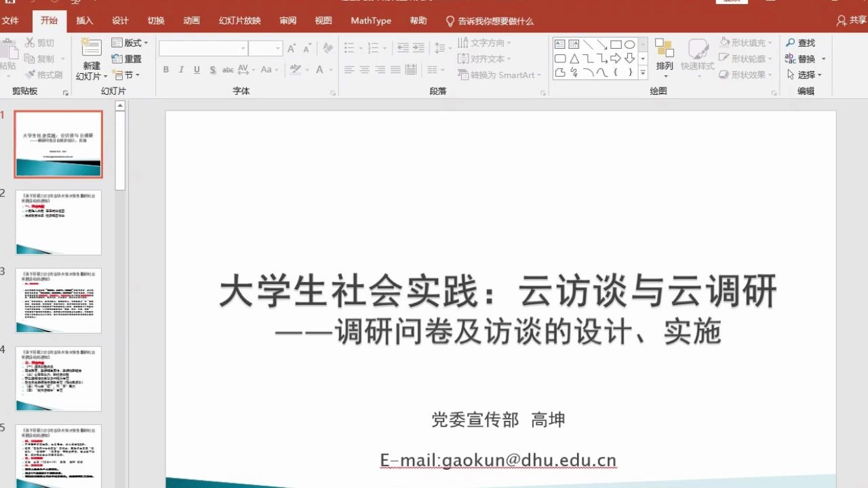The image size is (868, 488).
Task: Click the Share (共享) button
Action: point(852,21)
